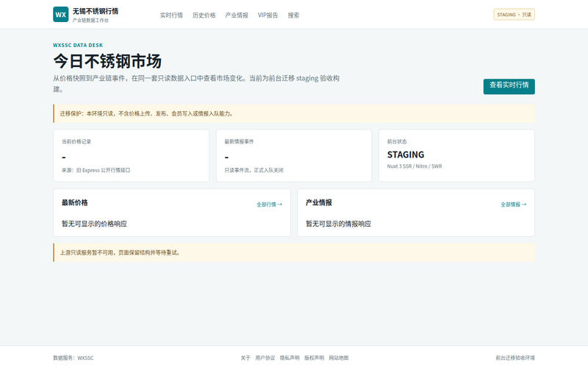This screenshot has height=368, width=588.
Task: Open the 版权声明 footer link
Action: point(314,358)
